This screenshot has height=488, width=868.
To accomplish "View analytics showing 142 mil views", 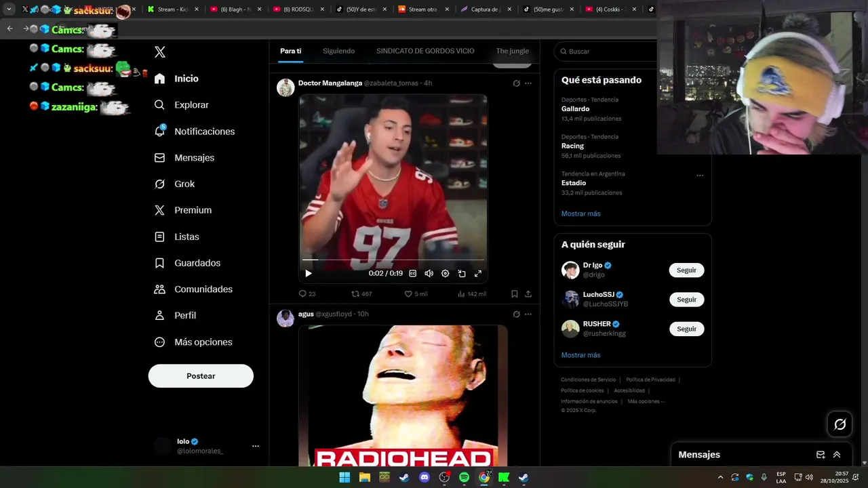I will (472, 294).
